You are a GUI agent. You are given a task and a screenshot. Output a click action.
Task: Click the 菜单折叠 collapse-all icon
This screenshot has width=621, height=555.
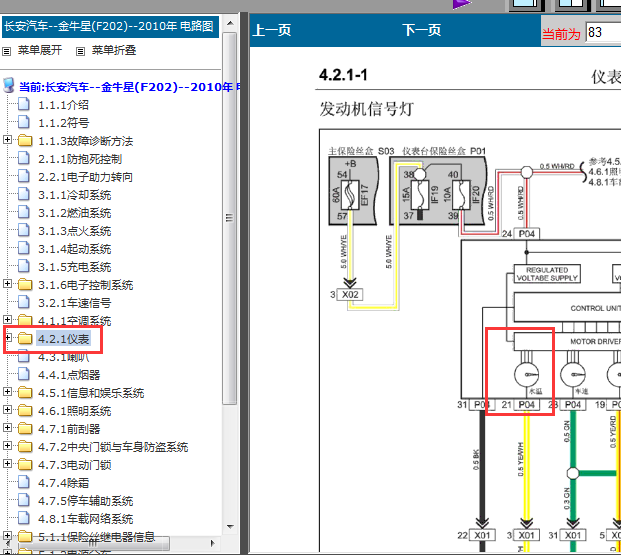(x=80, y=51)
